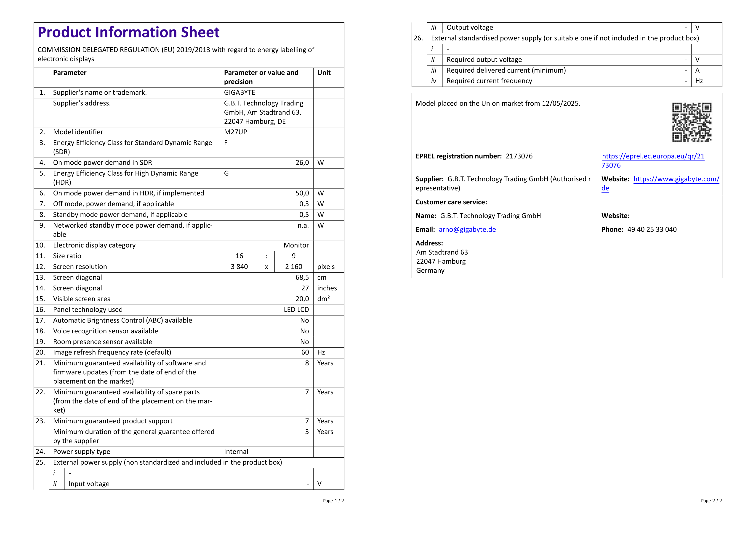Select the model identifier M27UP value
This screenshot has width=756, height=534.
[235, 132]
